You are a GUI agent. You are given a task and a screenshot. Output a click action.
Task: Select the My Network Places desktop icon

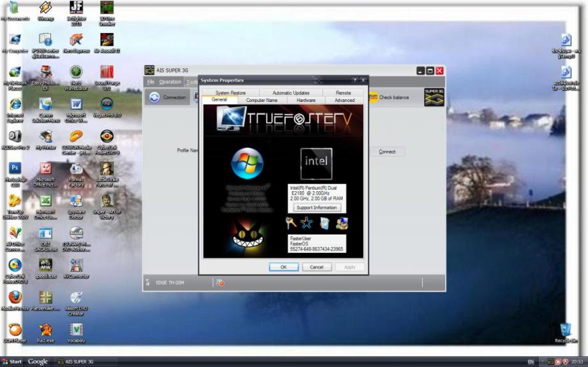tap(15, 78)
